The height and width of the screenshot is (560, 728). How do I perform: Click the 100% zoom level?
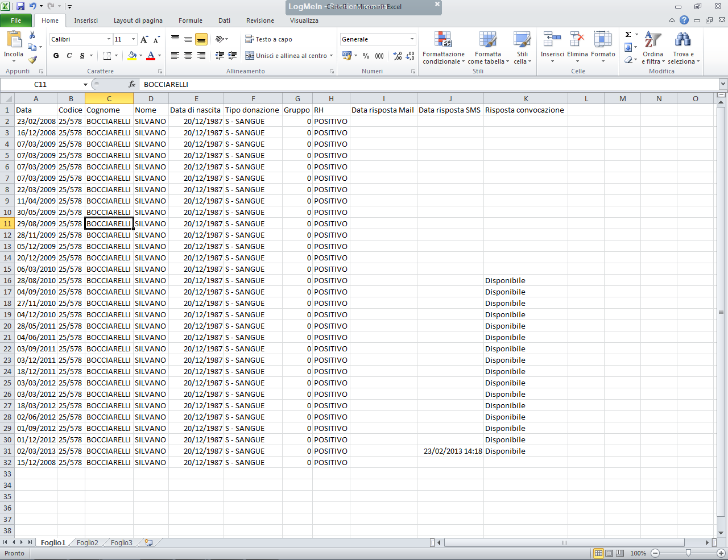pos(638,553)
